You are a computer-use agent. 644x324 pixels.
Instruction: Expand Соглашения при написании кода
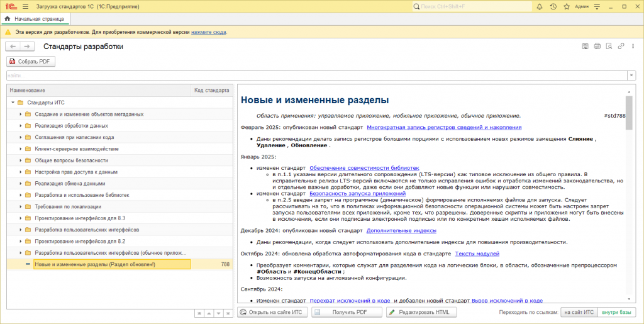(x=21, y=137)
